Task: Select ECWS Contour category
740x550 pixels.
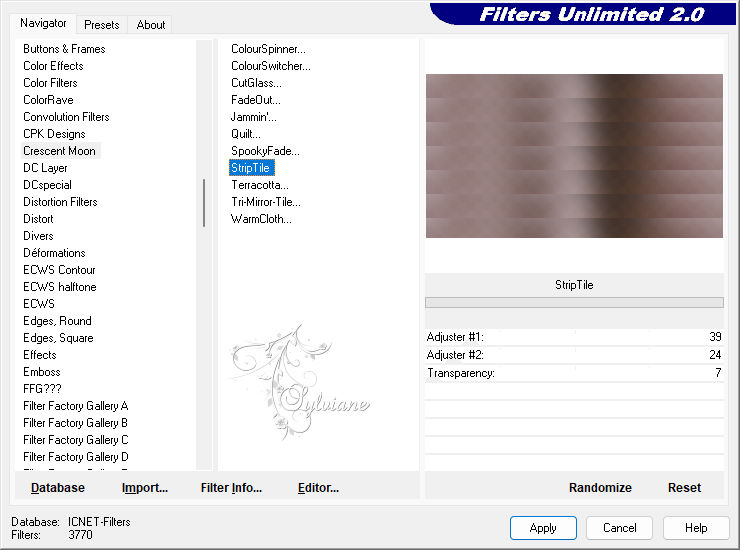Action: [x=59, y=270]
